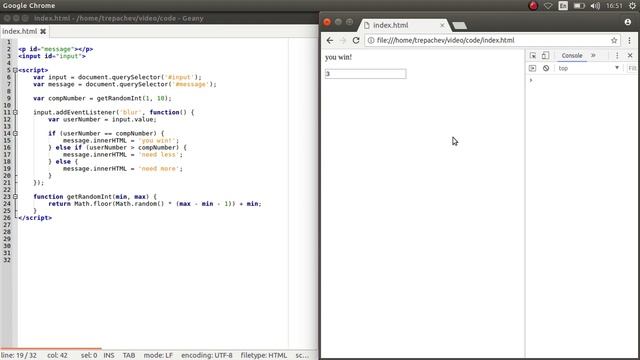Open the battery indicator in top panel
The height and width of the screenshot is (360, 640).
(x=579, y=6)
